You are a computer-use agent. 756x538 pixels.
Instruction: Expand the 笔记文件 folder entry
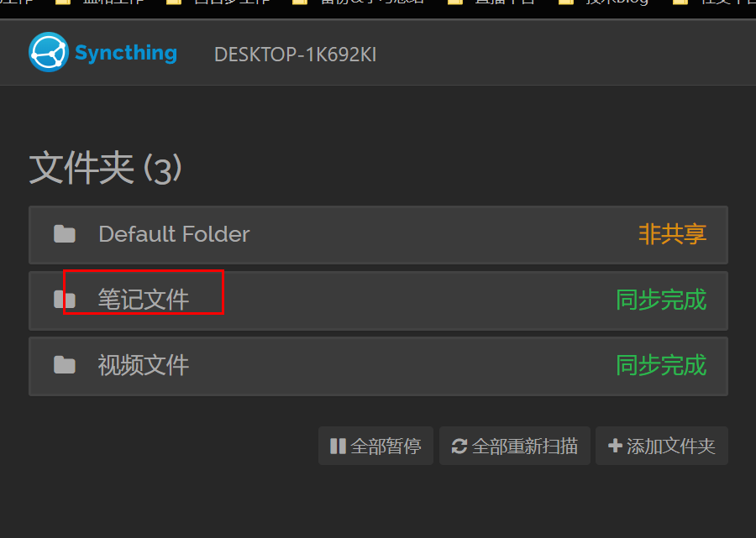point(378,300)
